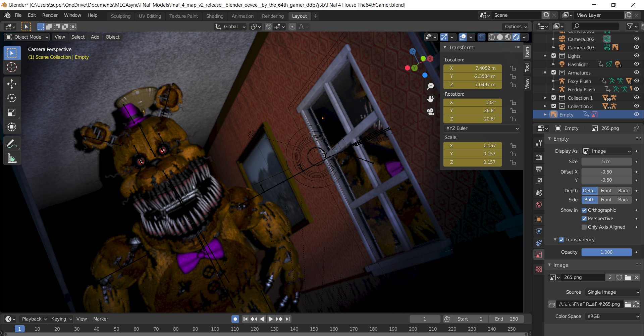Open Global transform orientation dropdown
Screen dimensions: 644x336
point(230,27)
